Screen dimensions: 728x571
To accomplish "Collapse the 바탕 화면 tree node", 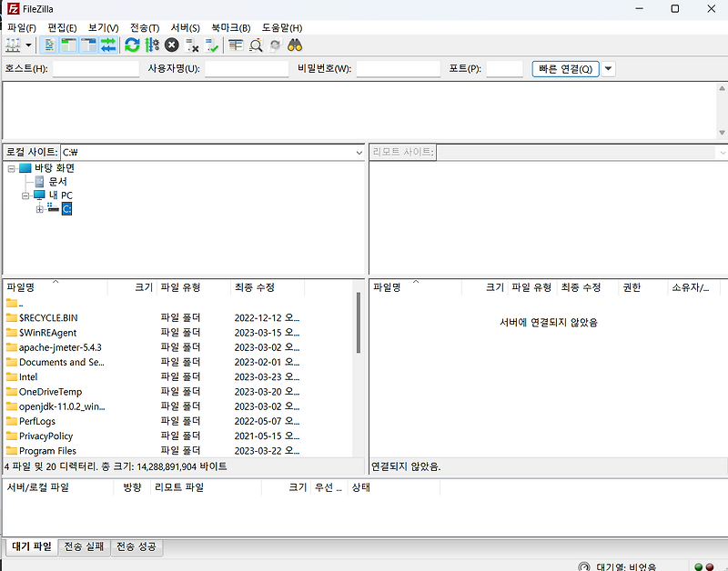I will pyautogui.click(x=12, y=168).
